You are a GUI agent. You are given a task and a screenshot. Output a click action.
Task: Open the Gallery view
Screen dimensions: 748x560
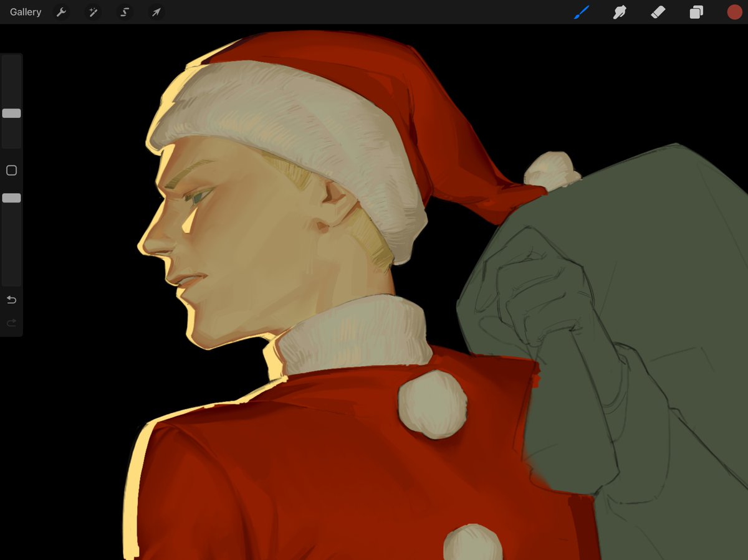[x=26, y=12]
